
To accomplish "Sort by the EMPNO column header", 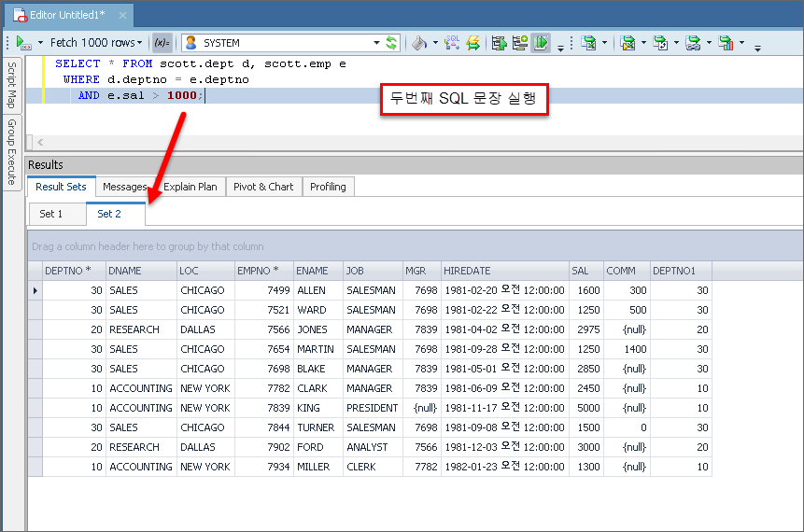I will tap(263, 271).
